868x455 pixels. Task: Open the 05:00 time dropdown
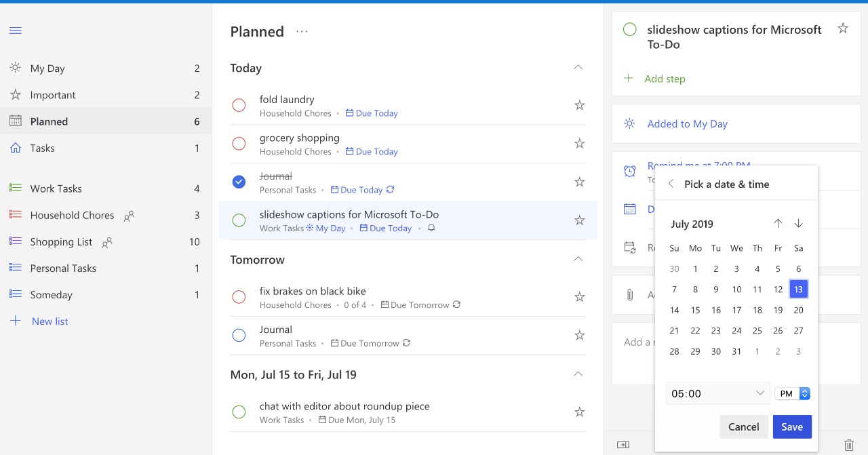[x=717, y=393]
